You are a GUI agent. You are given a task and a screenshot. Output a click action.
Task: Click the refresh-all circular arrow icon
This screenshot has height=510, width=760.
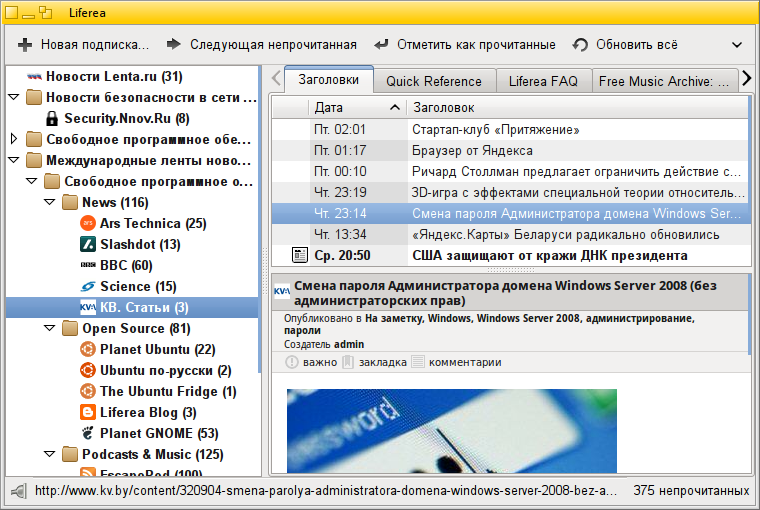[580, 45]
